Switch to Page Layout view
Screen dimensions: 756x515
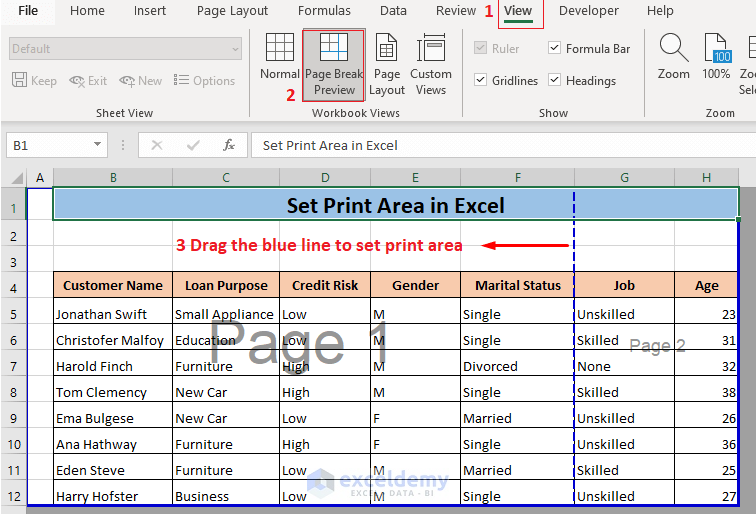(x=387, y=65)
